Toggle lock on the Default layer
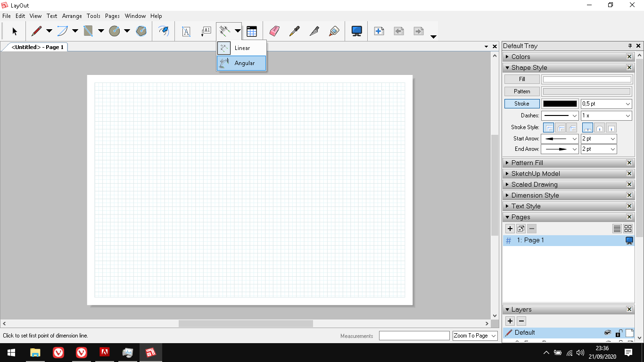This screenshot has height=362, width=644. [619, 333]
